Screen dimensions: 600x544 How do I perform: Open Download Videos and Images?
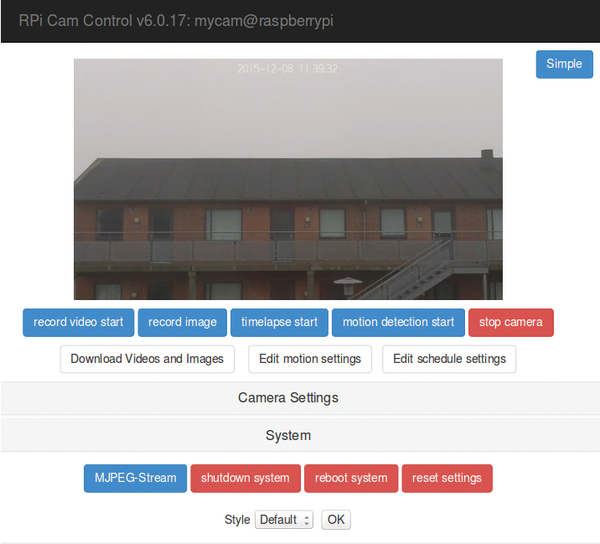point(147,359)
